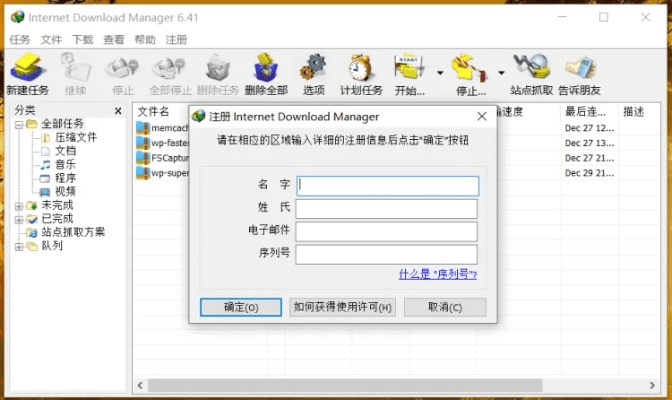Viewport: 672px width, 400px height.
Task: Select 压缩文件 category
Action: coord(75,137)
